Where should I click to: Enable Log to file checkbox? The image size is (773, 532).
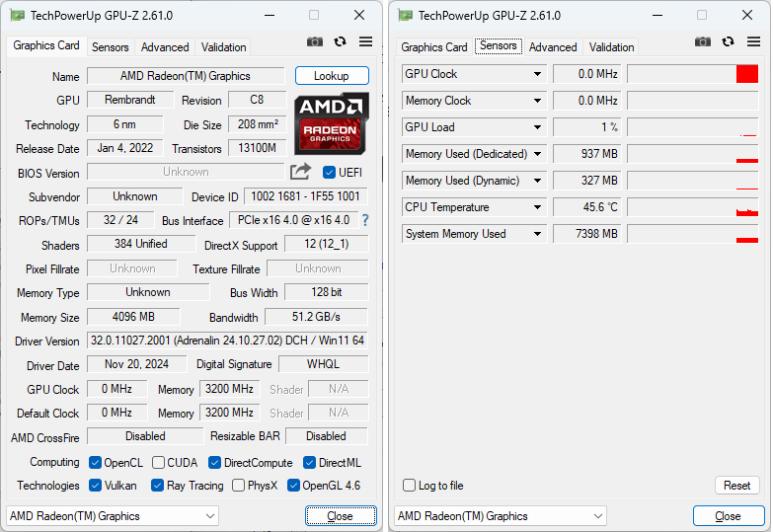point(409,486)
